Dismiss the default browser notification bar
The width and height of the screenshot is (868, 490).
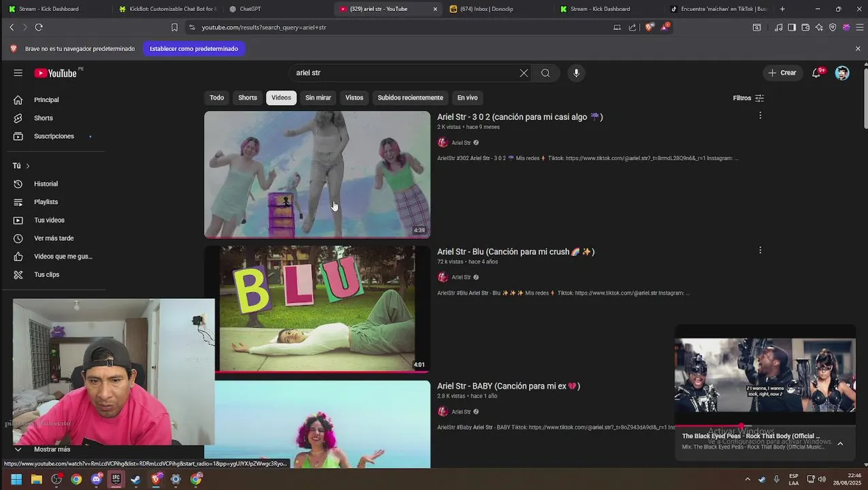point(858,49)
